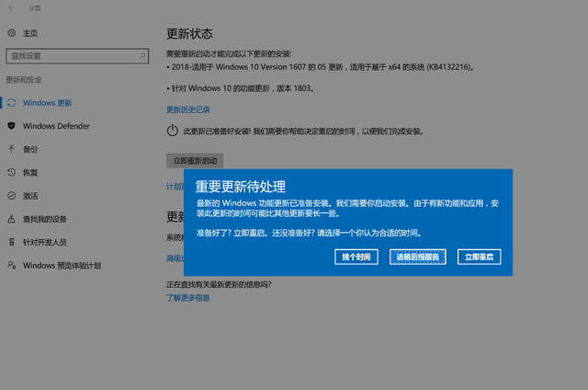Image resolution: width=588 pixels, height=390 pixels.
Task: Click the Windows 预览体验计划 person icon
Action: (12, 265)
